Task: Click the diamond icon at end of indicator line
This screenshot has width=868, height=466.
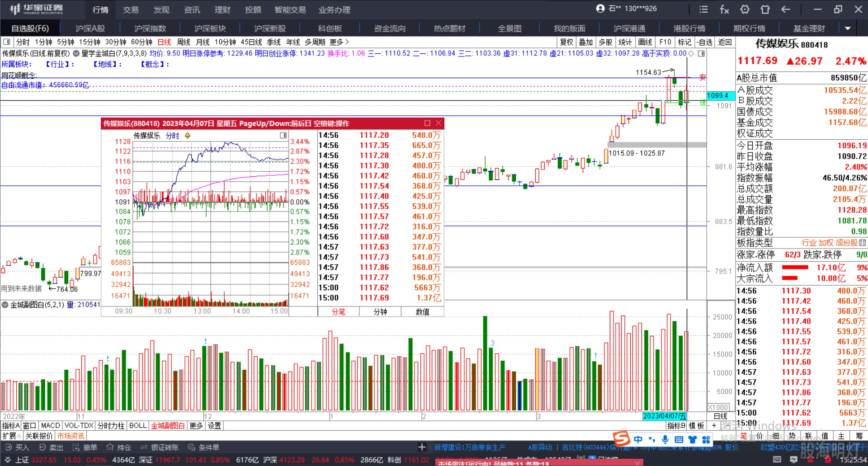Action: 690,53
